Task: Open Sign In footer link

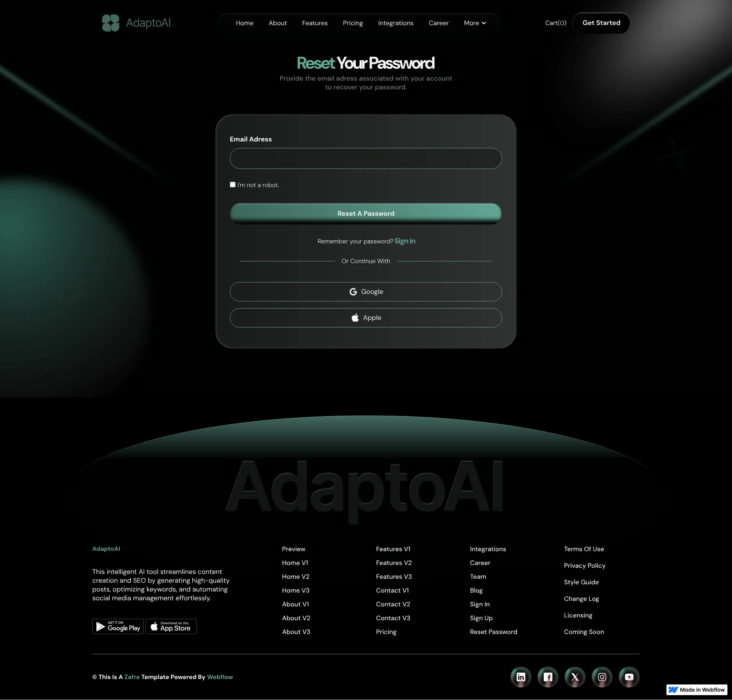Action: pyautogui.click(x=480, y=604)
